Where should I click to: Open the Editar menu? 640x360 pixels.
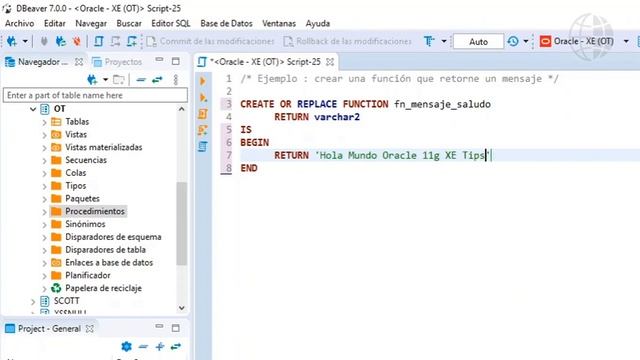55,23
